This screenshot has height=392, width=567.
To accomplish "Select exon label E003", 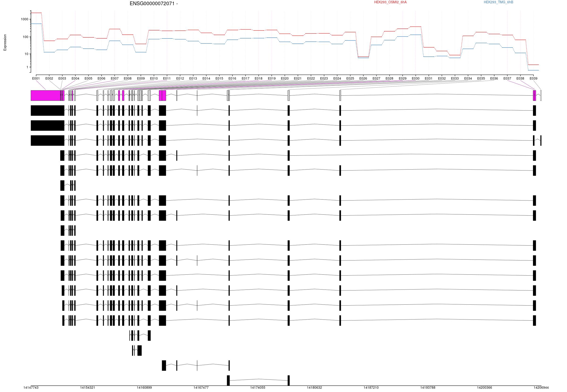I will tap(62, 79).
